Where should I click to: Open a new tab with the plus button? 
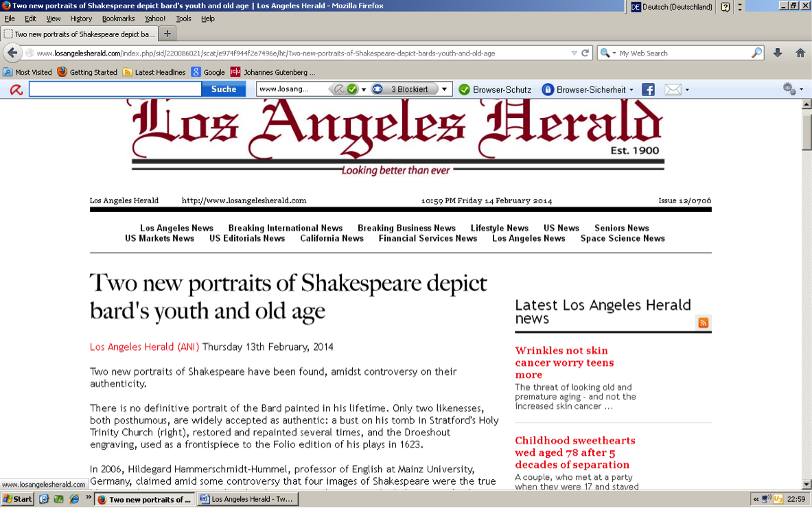(167, 34)
